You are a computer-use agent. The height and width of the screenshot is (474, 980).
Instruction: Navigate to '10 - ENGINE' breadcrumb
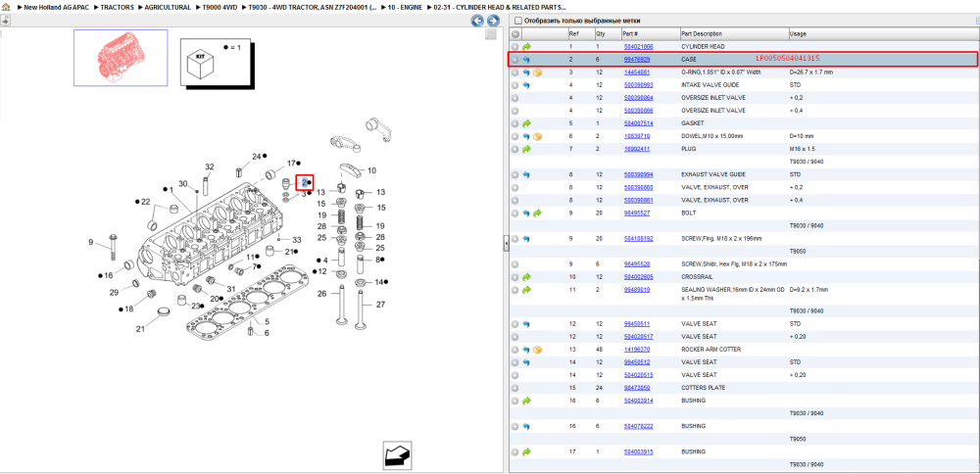405,7
